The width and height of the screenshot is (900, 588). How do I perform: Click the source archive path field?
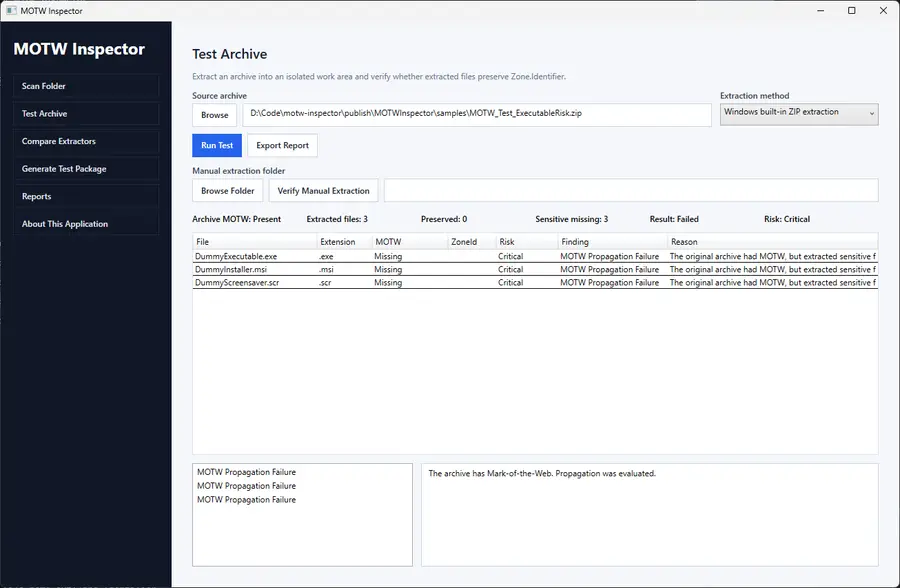477,115
